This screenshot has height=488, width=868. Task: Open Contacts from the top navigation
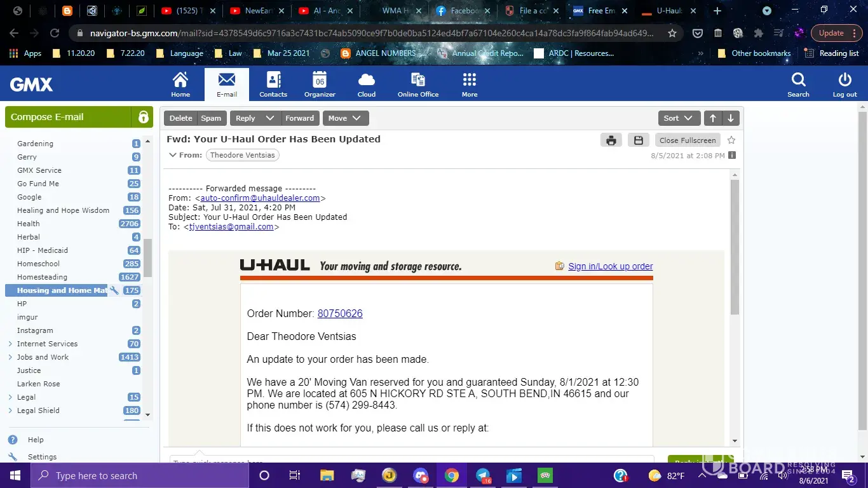point(273,85)
